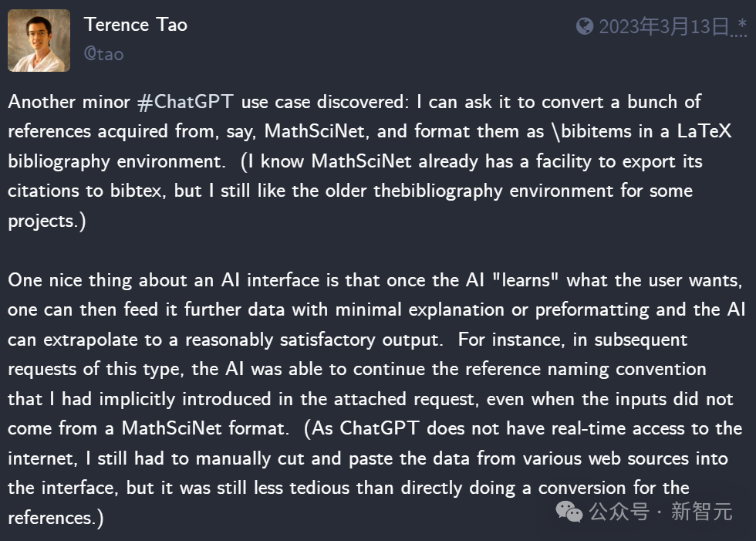Open the 2023年3月13日 post timestamp
The width and height of the screenshot is (756, 541).
point(664,26)
